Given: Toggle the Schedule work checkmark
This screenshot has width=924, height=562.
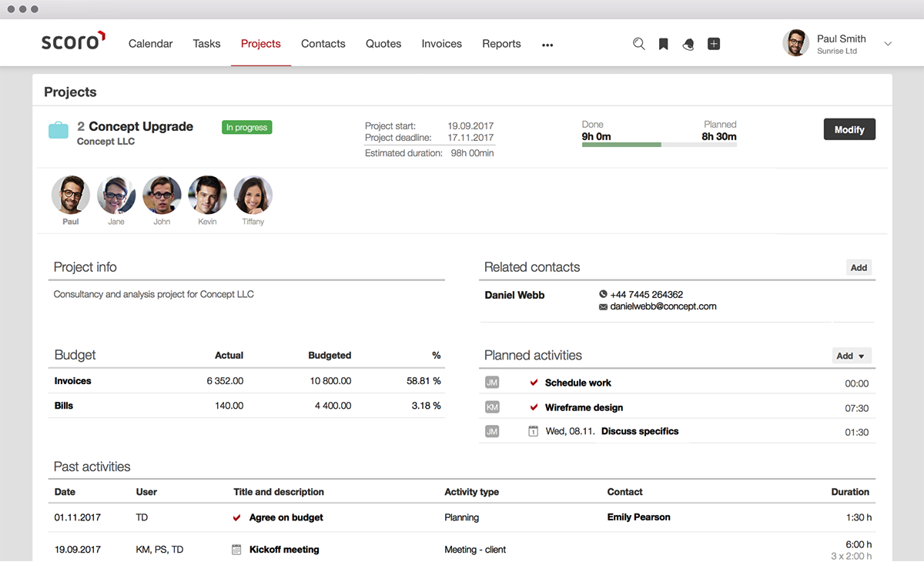Looking at the screenshot, I should coord(534,383).
